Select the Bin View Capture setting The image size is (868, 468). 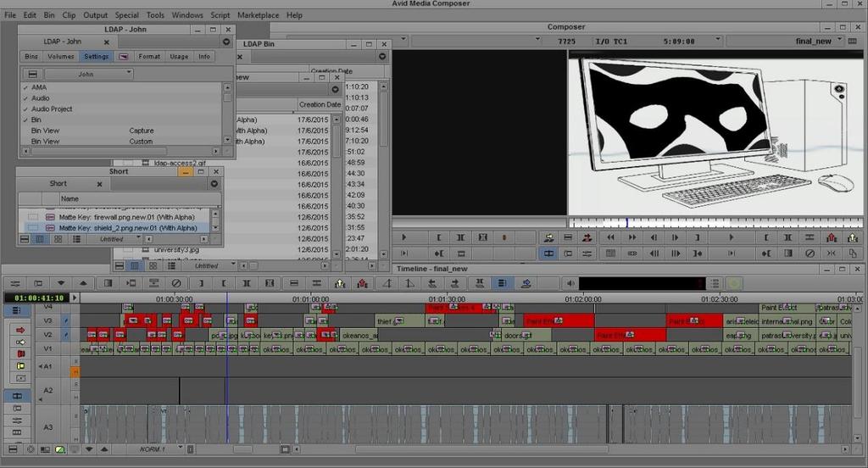click(x=122, y=131)
